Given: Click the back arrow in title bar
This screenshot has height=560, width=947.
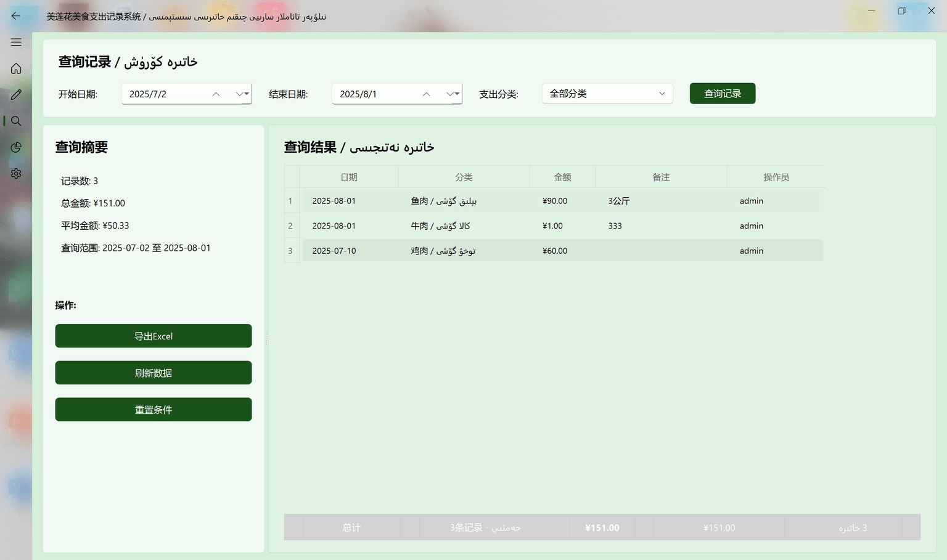Looking at the screenshot, I should [x=16, y=16].
